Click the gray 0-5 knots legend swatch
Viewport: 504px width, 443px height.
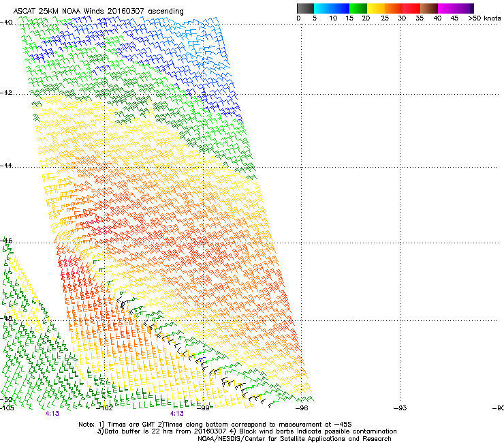[x=305, y=8]
